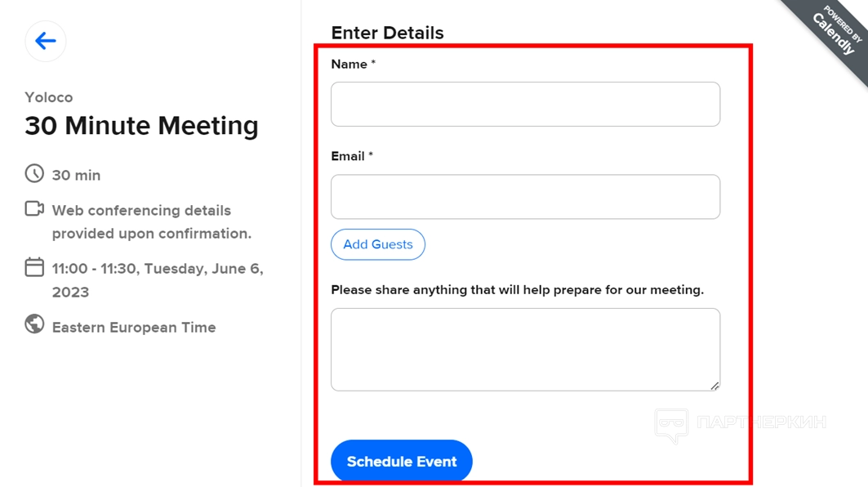Submit with the Schedule Event button
This screenshot has height=487, width=868.
pos(402,462)
